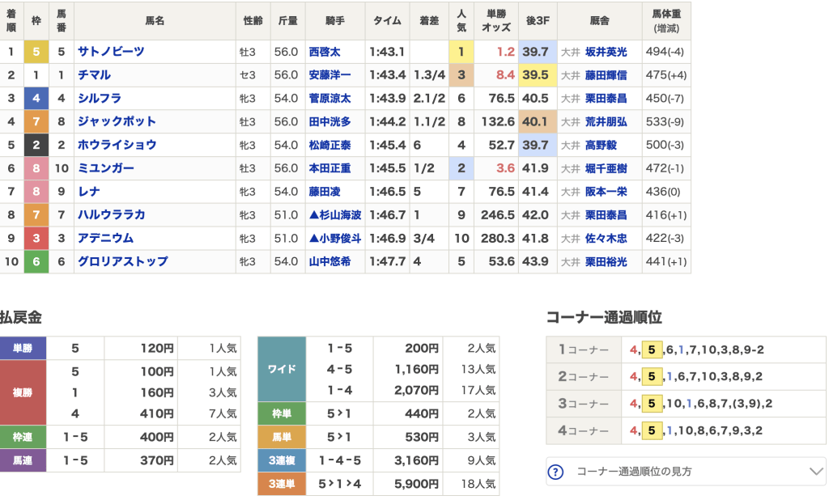The image size is (829, 504).
Task: Click the 3連複 payout label
Action: (x=282, y=460)
